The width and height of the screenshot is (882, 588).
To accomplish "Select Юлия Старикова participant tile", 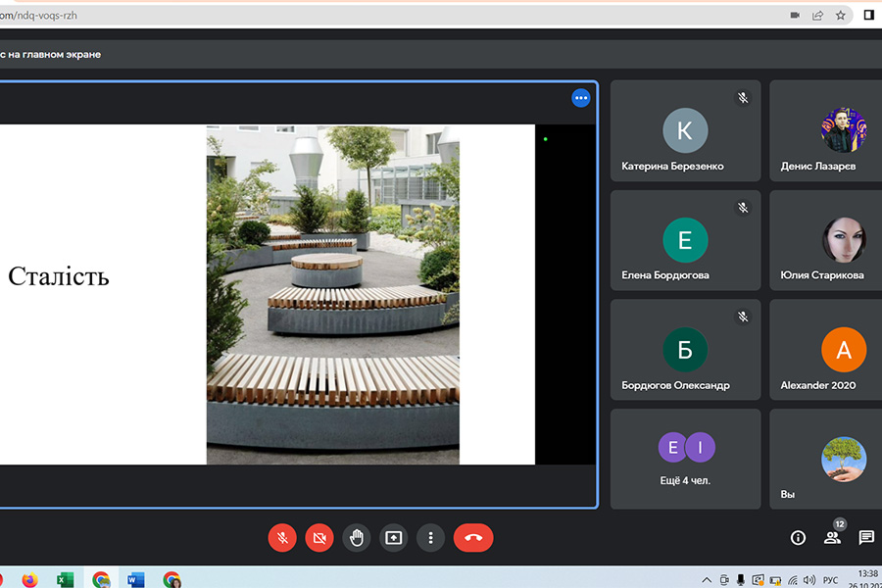I will coord(826,240).
